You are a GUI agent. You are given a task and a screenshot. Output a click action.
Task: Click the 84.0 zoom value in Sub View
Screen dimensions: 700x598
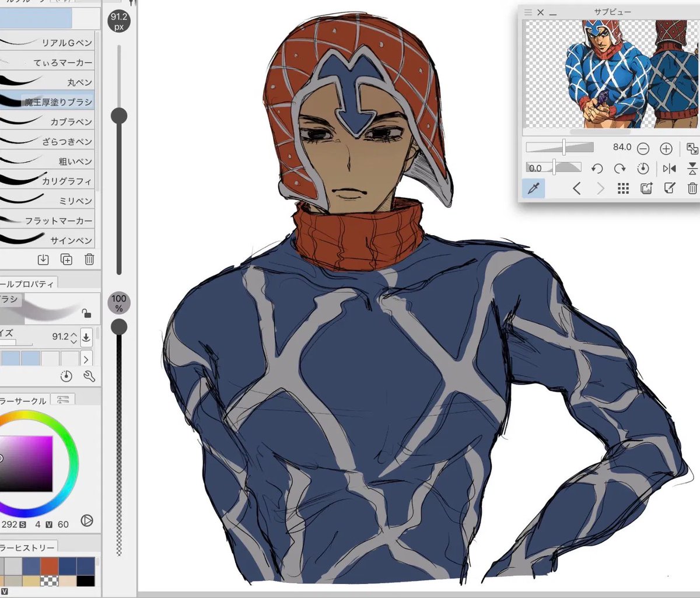click(x=622, y=148)
